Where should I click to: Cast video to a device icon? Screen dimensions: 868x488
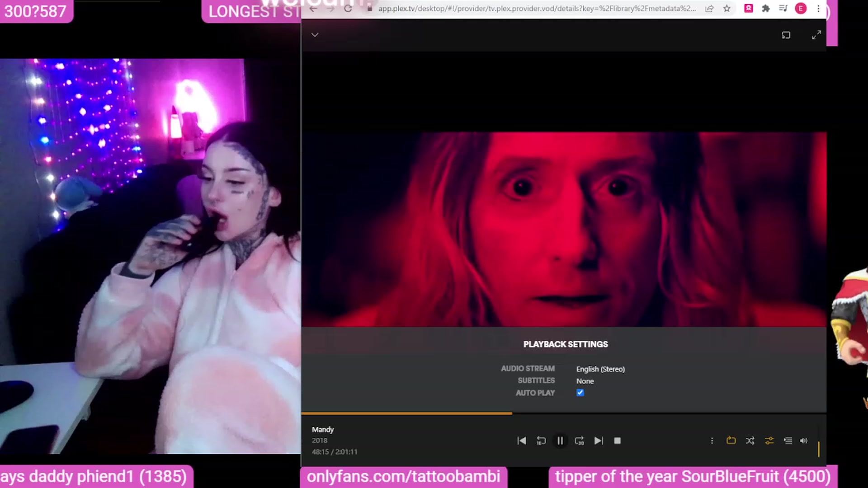click(x=786, y=35)
